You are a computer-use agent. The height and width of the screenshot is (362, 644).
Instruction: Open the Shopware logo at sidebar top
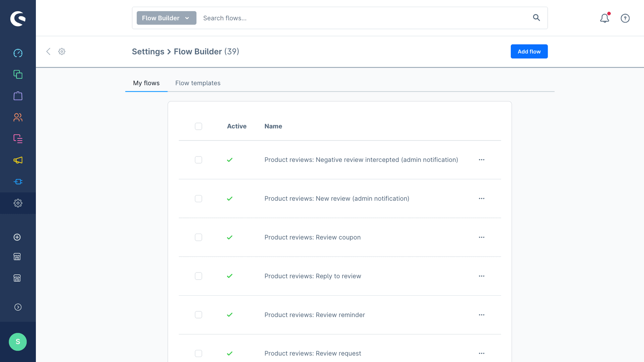18,18
